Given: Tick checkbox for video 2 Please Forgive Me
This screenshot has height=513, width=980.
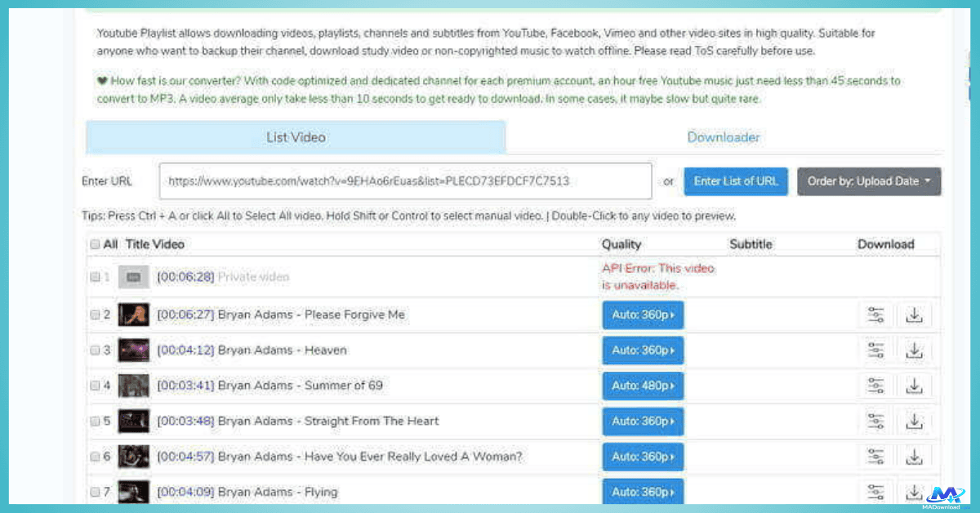Looking at the screenshot, I should click(95, 315).
